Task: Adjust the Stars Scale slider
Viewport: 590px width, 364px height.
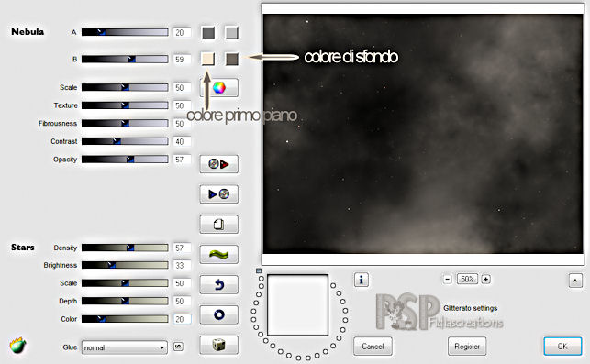Action: [x=125, y=282]
